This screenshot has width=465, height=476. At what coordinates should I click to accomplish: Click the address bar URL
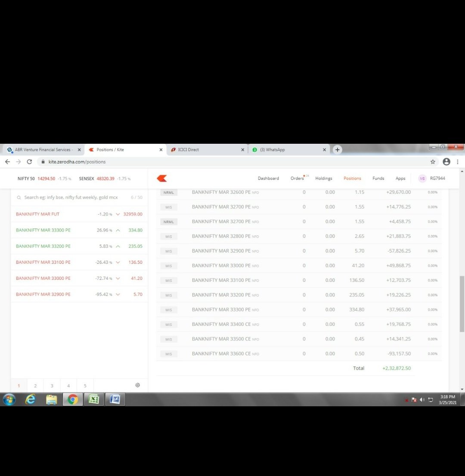[77, 162]
